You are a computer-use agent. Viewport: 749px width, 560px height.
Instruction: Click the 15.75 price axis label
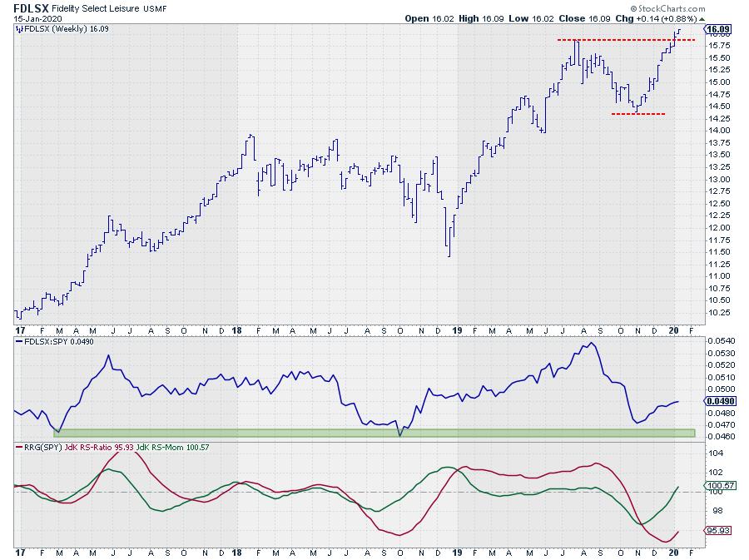[x=718, y=46]
